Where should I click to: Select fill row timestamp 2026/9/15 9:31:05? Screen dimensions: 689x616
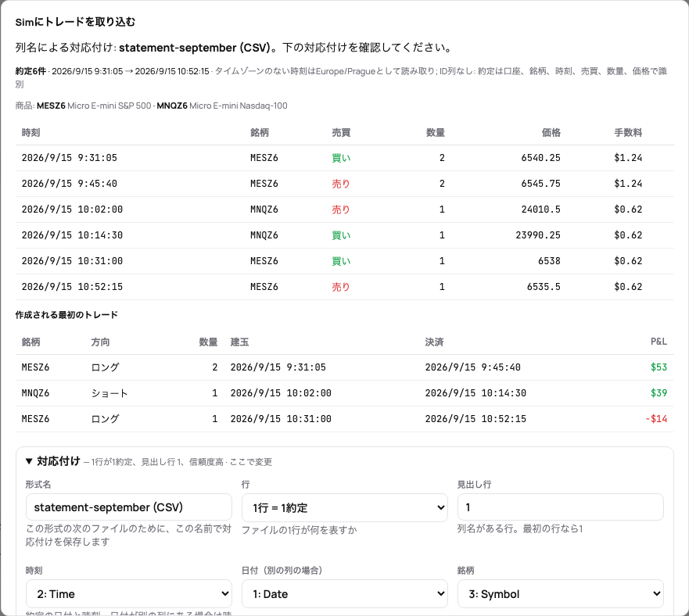[70, 158]
